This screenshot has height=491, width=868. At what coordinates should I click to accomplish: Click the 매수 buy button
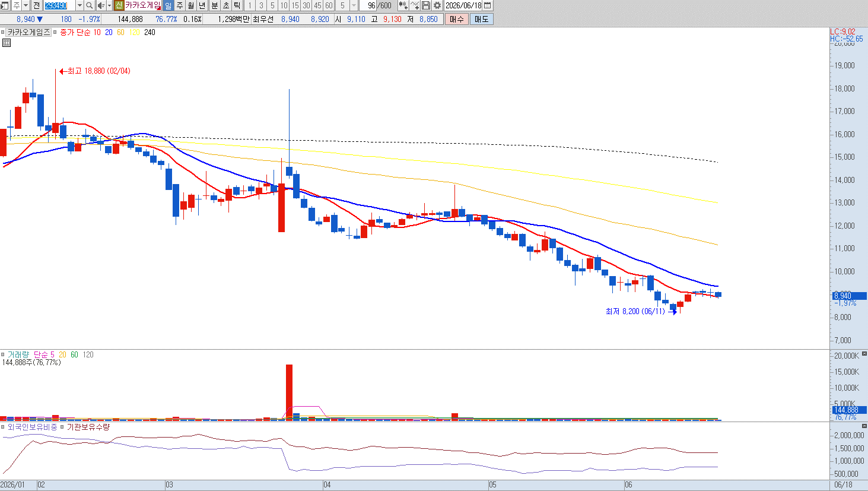(457, 19)
